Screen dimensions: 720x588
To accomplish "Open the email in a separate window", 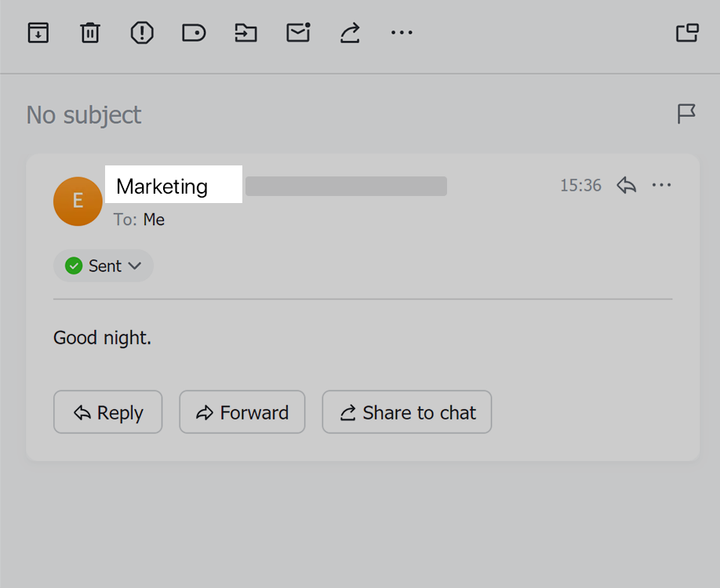I will [x=688, y=33].
